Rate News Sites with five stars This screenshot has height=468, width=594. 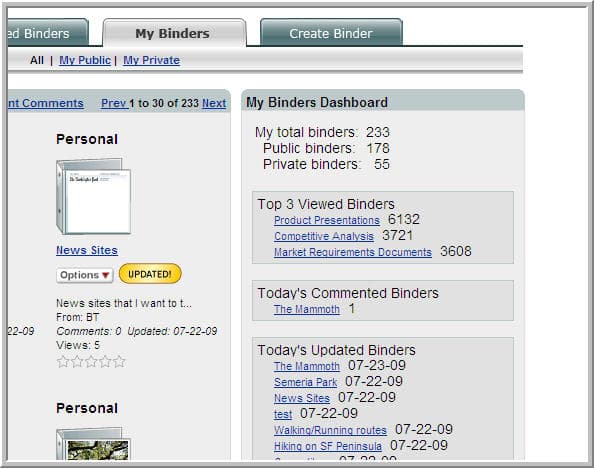[x=119, y=362]
